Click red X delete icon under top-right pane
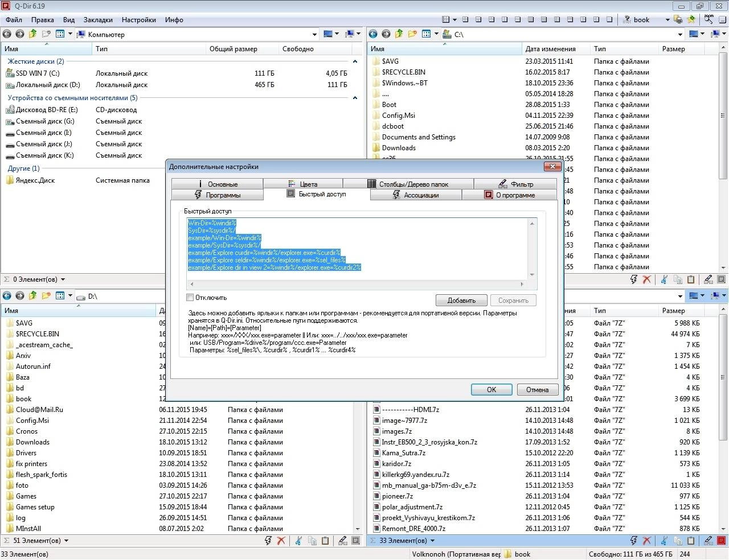729x560 pixels. pyautogui.click(x=647, y=279)
